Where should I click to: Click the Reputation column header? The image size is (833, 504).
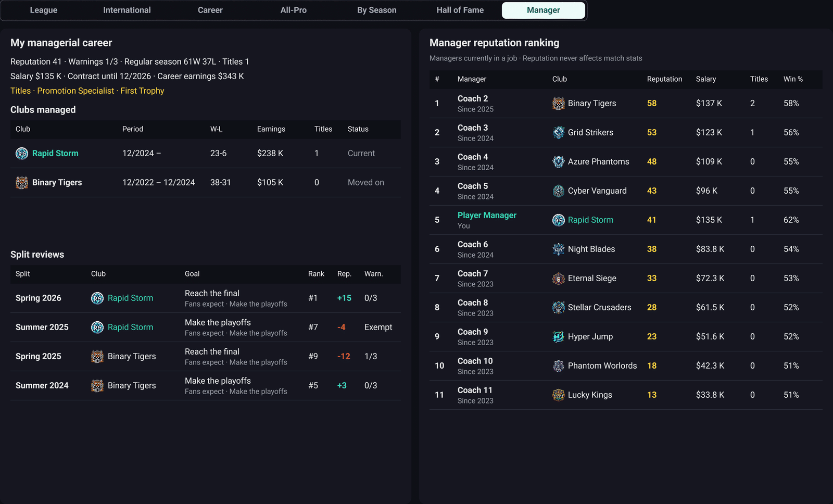tap(664, 79)
